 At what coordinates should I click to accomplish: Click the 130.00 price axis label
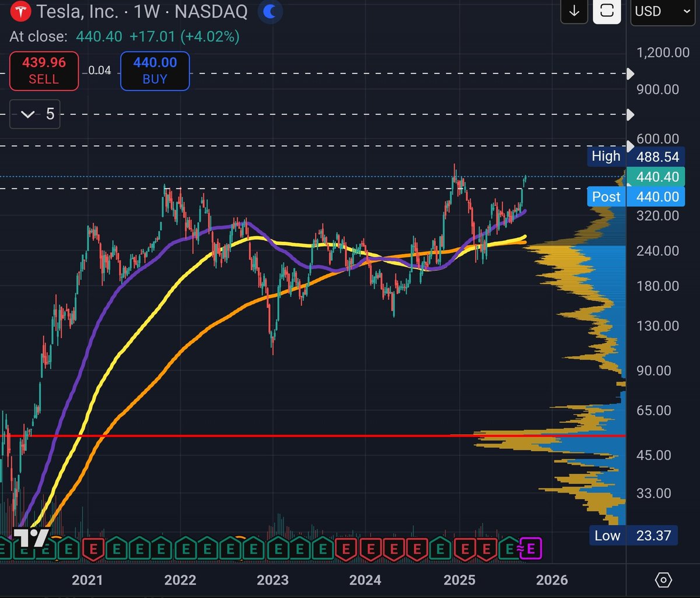tap(658, 326)
